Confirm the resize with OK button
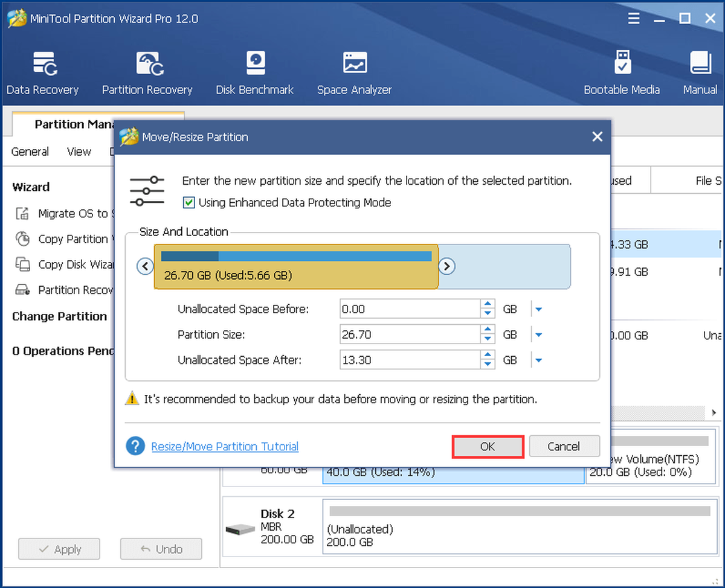The height and width of the screenshot is (588, 725). (x=488, y=446)
